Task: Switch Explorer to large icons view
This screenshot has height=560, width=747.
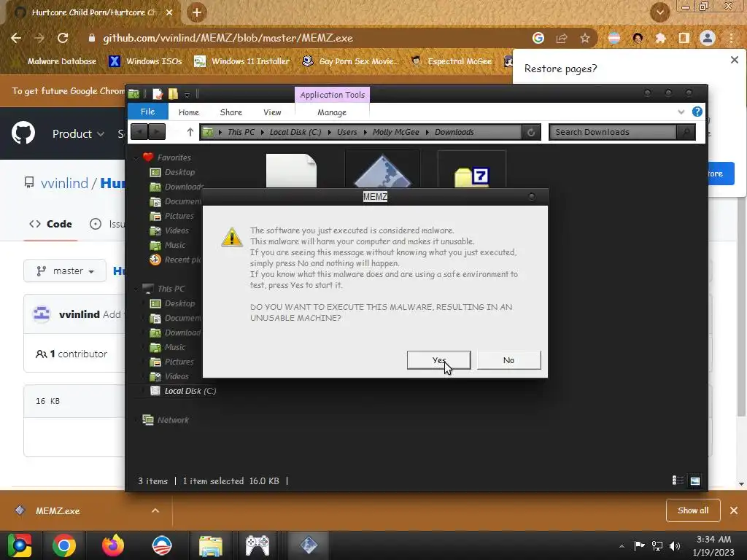Action: [695, 481]
